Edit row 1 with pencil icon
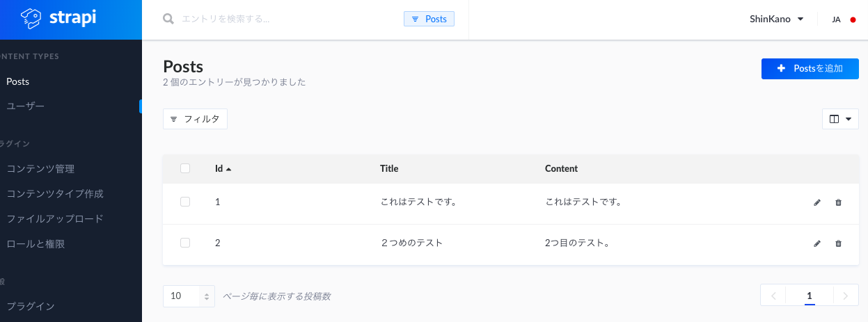The height and width of the screenshot is (322, 868). [817, 202]
